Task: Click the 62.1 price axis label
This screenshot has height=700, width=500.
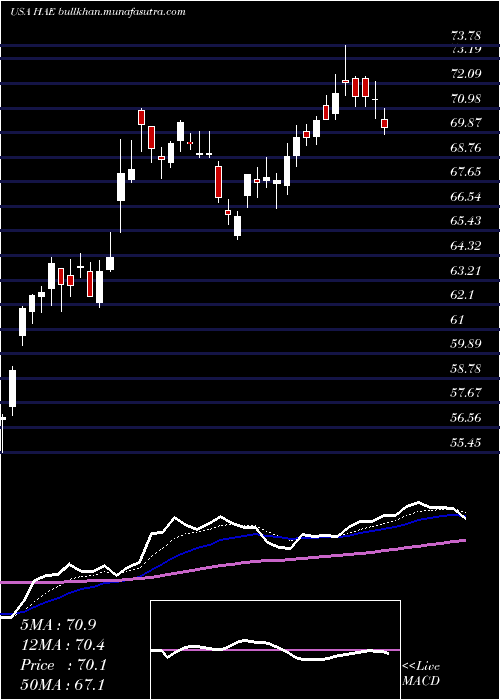Action: [x=462, y=295]
